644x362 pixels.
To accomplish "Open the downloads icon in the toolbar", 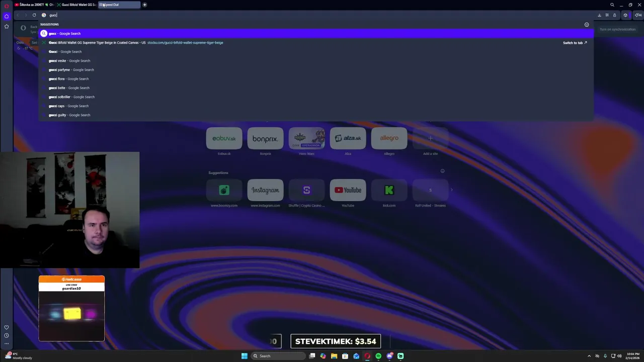I will pos(599,15).
